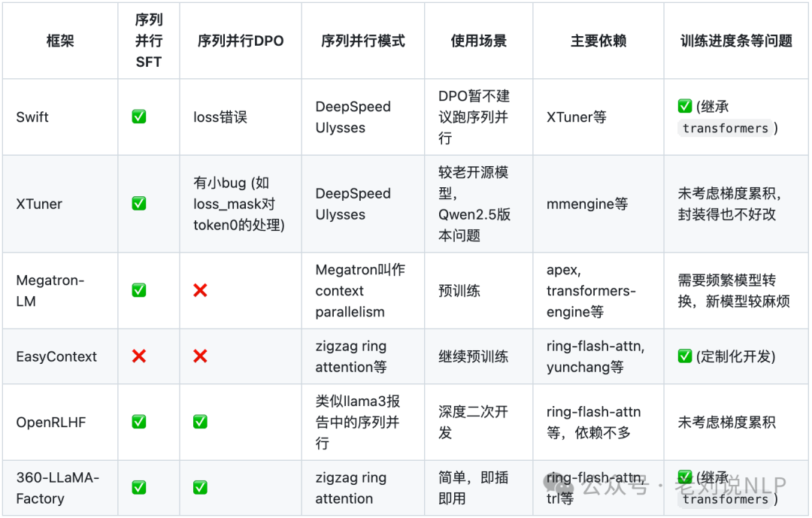This screenshot has height=518, width=812.
Task: Select the 序列并行DPO column header
Action: coord(241,41)
